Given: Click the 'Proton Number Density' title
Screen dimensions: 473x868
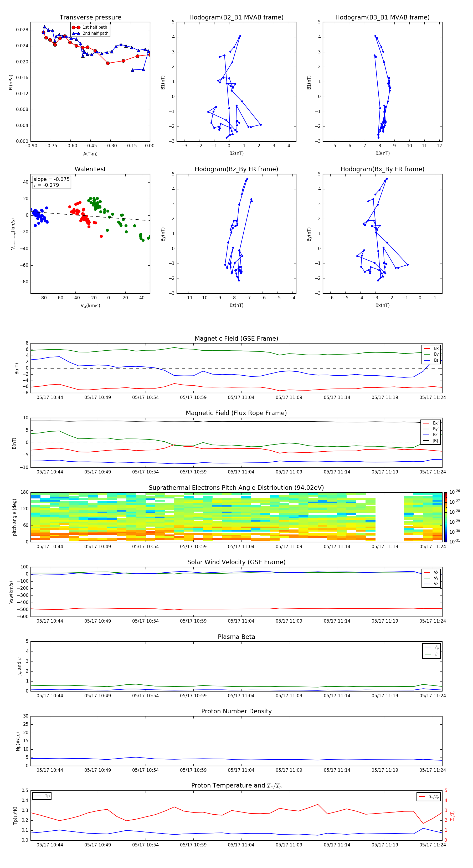Looking at the screenshot, I should pos(236,711).
